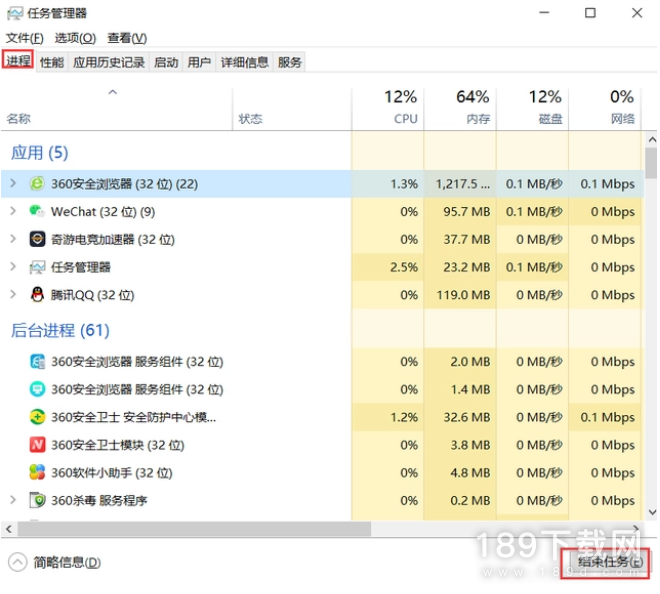This screenshot has width=660, height=594.
Task: Expand the 任务管理器 process row
Action: coord(13,267)
